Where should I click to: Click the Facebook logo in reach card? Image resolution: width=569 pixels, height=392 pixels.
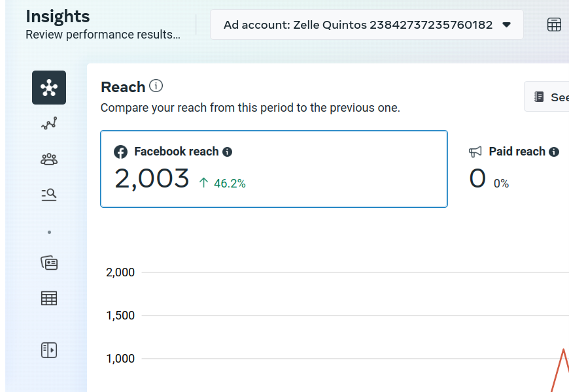coord(121,152)
